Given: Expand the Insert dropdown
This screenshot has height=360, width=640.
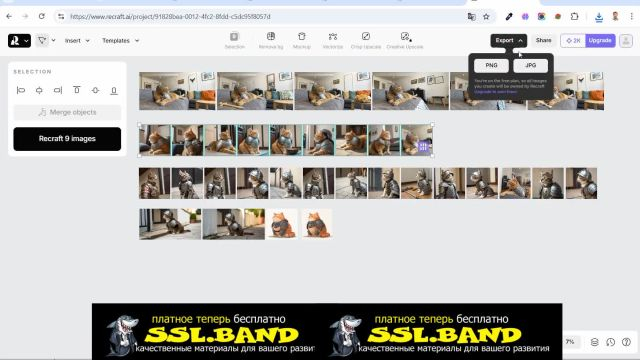Looking at the screenshot, I should (x=77, y=40).
